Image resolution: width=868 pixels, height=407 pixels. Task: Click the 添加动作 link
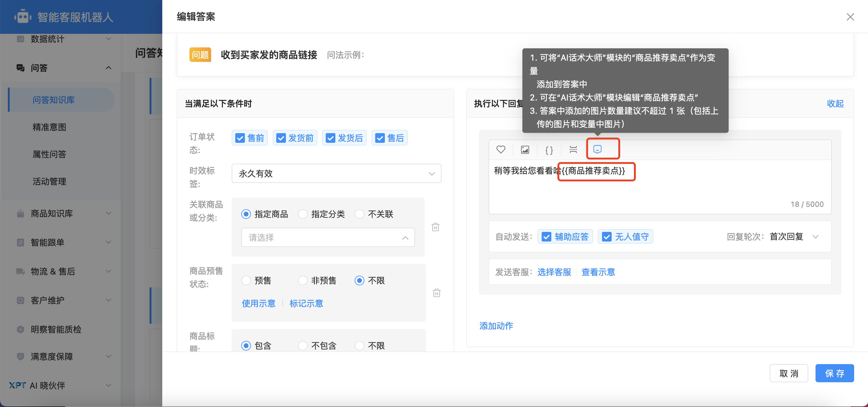click(496, 326)
